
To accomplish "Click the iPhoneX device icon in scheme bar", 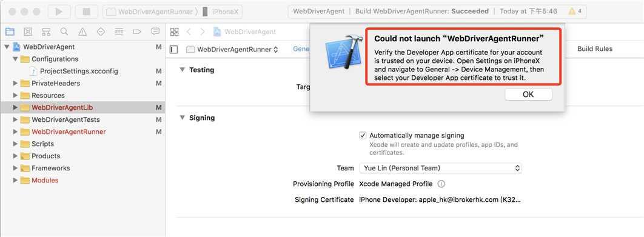I will click(205, 12).
